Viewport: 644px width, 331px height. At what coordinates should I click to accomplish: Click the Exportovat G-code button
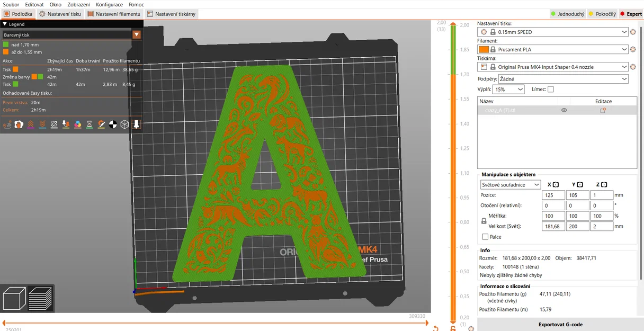[560, 325]
